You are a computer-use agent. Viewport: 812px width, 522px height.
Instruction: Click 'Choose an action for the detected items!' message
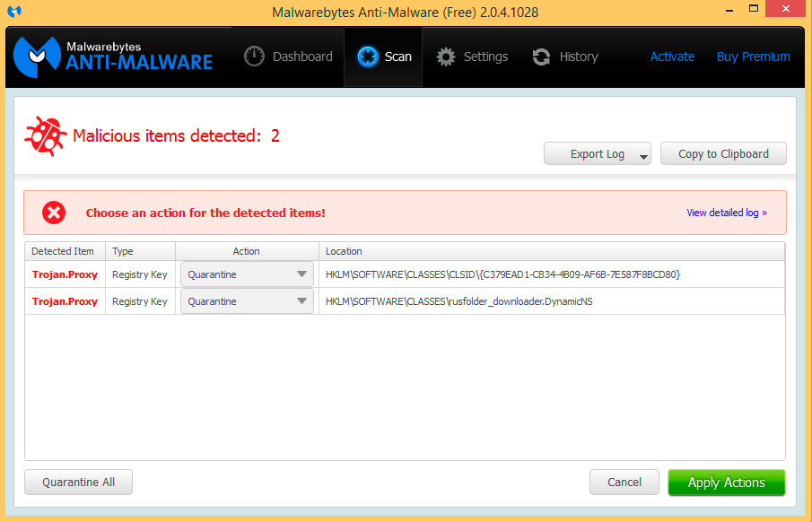click(205, 213)
